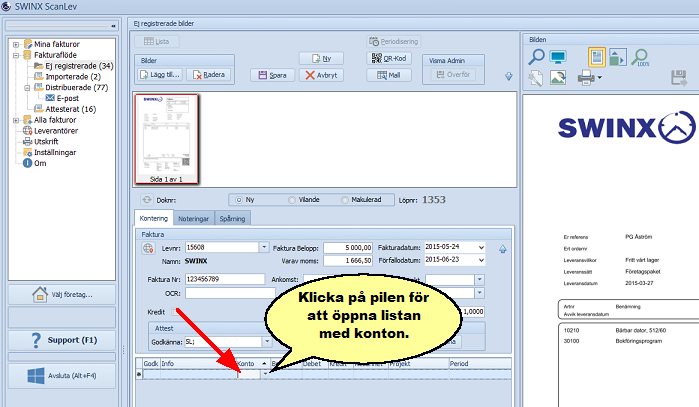
Task: Click the OCR input field
Action: (x=230, y=293)
